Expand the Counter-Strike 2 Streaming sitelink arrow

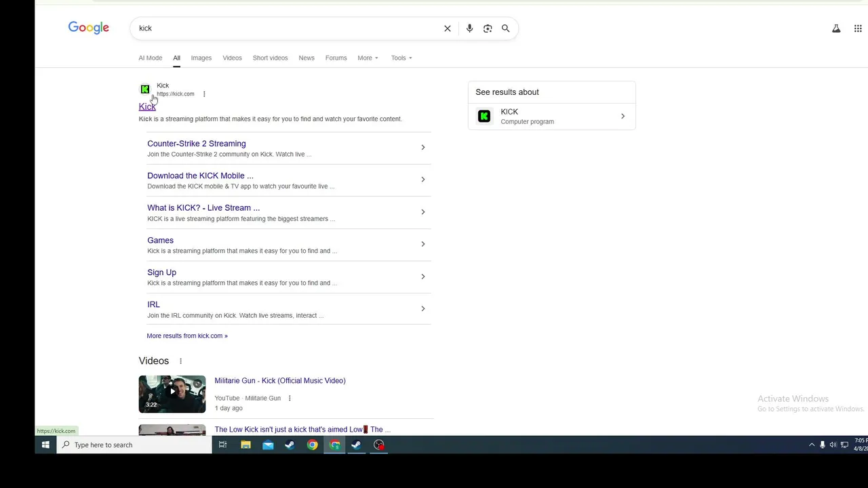[422, 147]
